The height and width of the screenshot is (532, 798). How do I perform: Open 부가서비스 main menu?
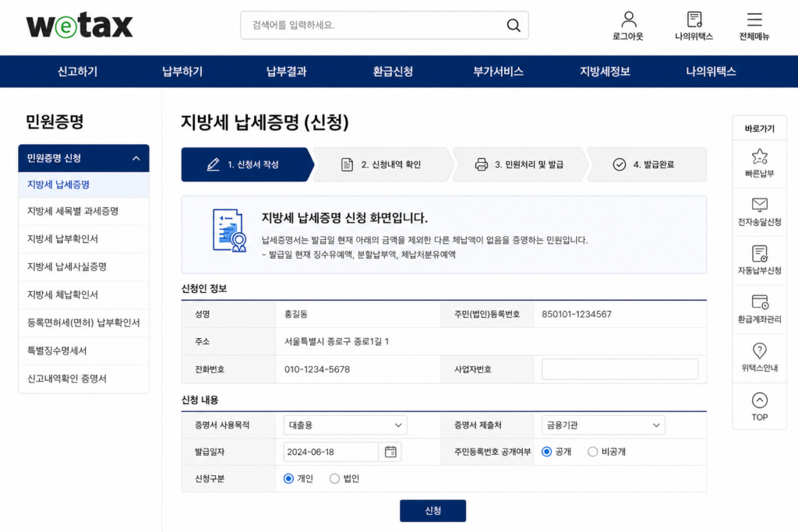coord(498,71)
